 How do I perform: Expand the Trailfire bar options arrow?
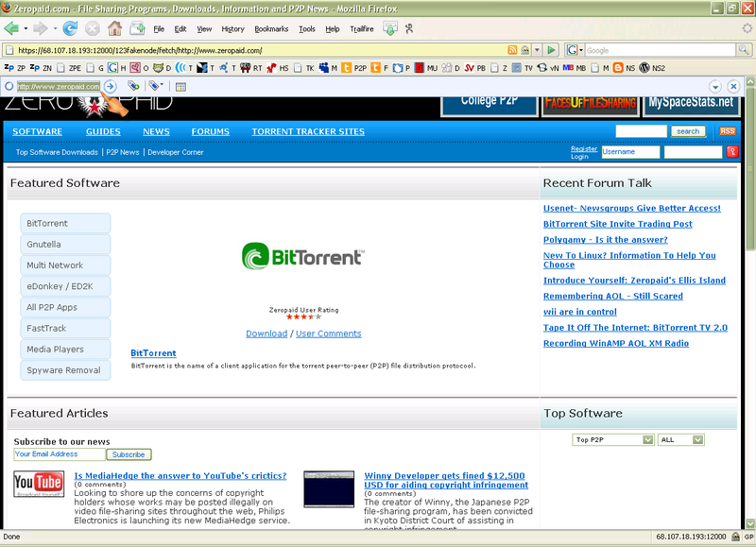pyautogui.click(x=715, y=87)
